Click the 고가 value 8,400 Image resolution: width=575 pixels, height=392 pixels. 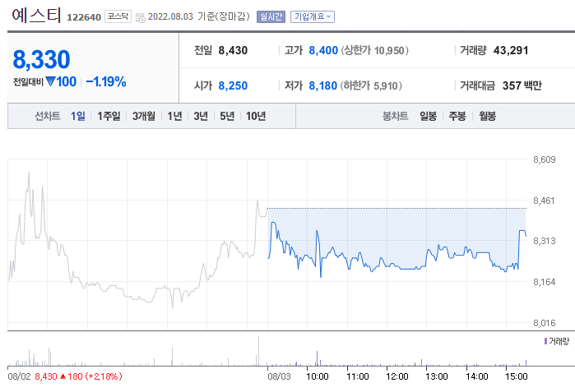point(323,50)
